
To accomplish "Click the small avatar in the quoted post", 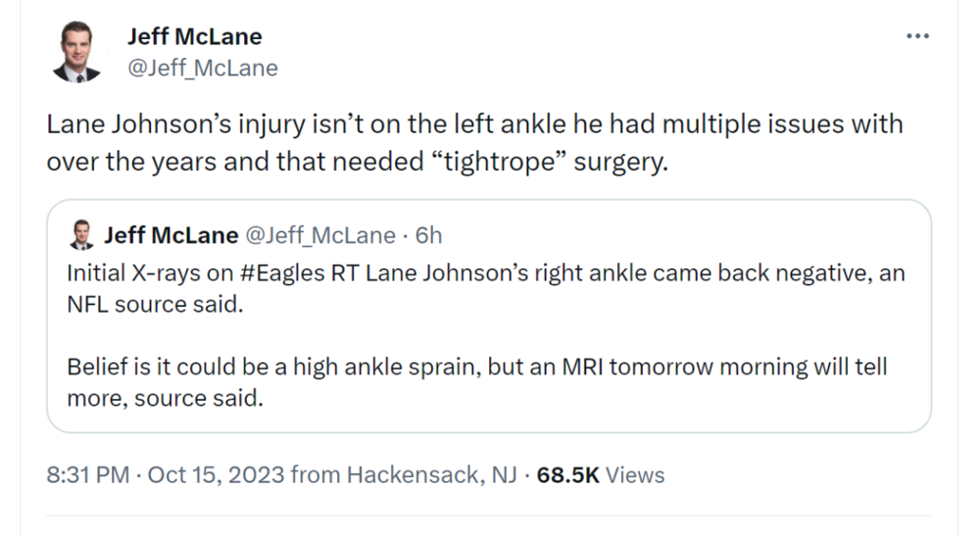I will coord(82,235).
